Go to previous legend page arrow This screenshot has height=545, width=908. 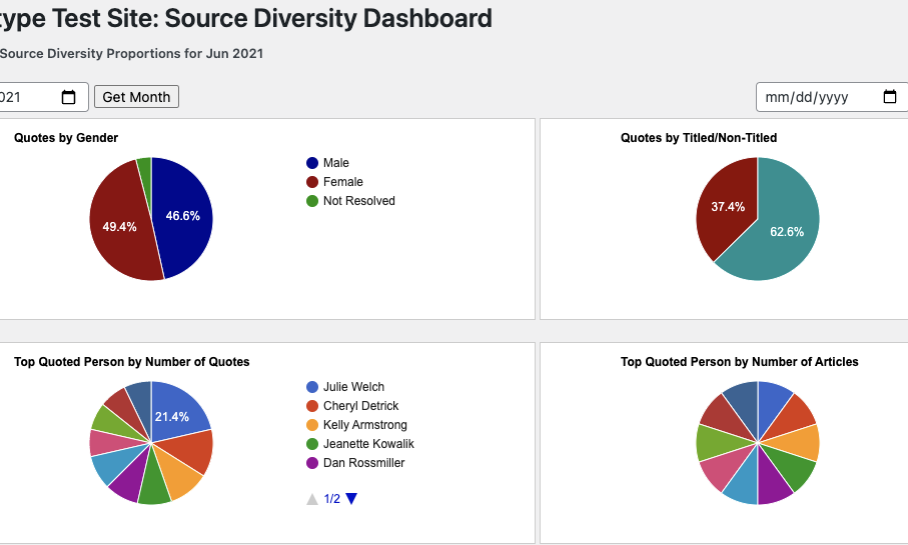[313, 499]
